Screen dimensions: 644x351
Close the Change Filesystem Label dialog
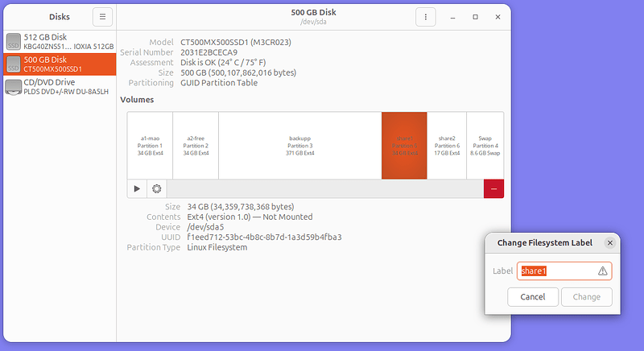point(610,243)
